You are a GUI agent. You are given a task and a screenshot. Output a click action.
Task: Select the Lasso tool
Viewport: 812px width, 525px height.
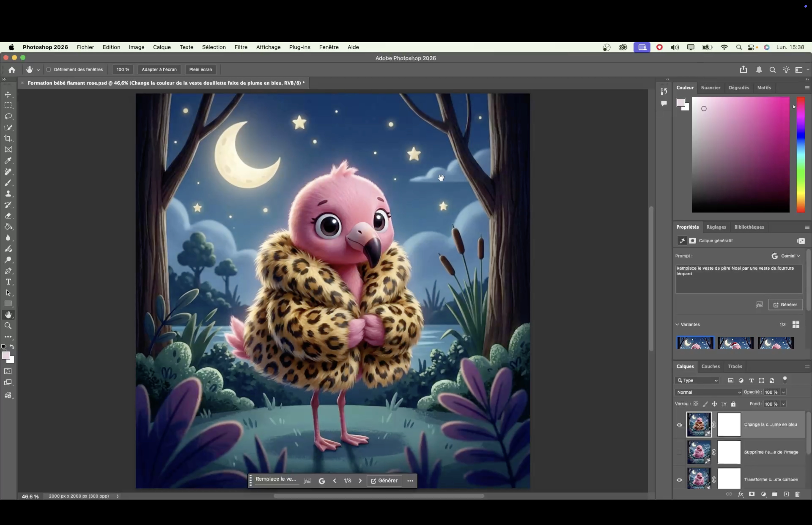click(x=8, y=117)
